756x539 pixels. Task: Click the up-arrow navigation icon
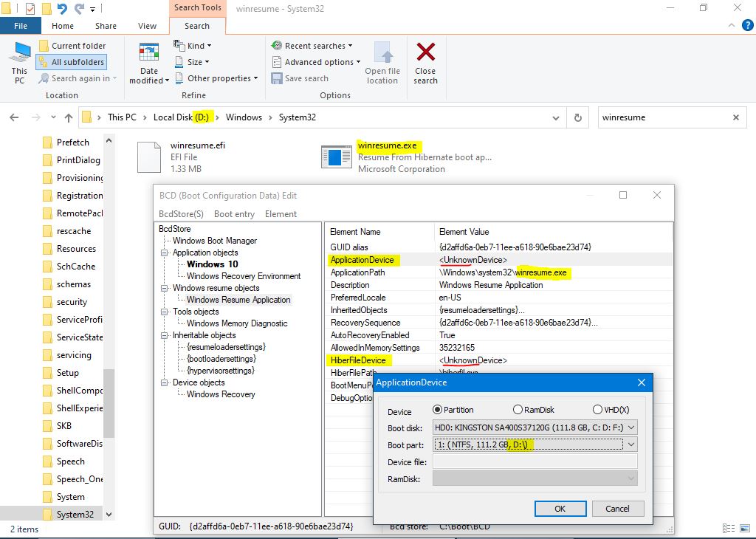point(69,117)
